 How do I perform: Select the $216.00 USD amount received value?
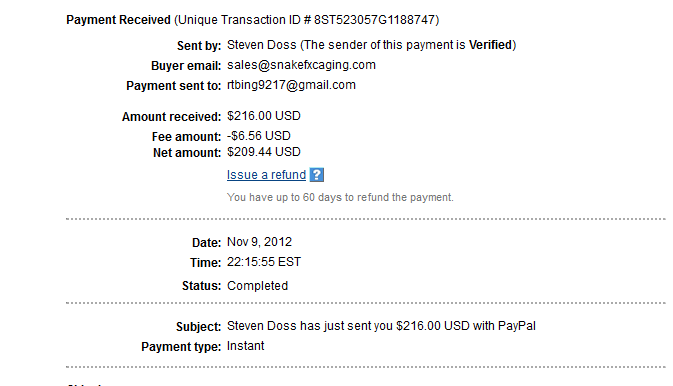tap(264, 116)
